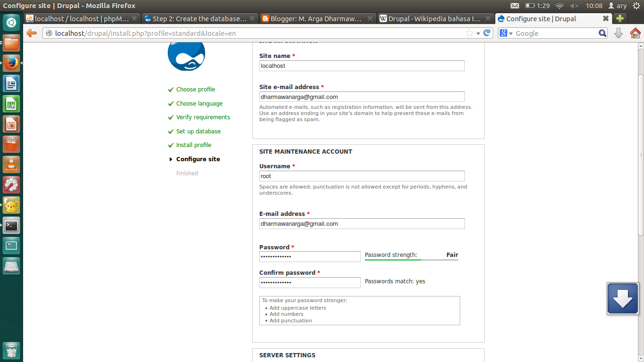Screen dimensions: 644x362
Task: Click the Passwords match: yes text
Action: 395,281
